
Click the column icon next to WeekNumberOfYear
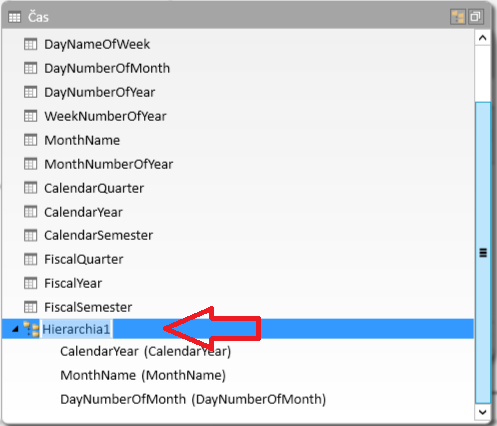(30, 116)
